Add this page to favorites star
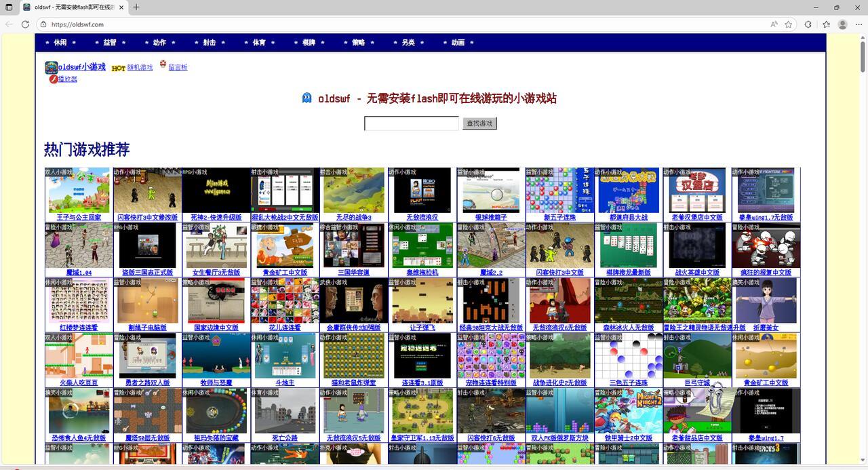This screenshot has height=470, width=868. 789,24
